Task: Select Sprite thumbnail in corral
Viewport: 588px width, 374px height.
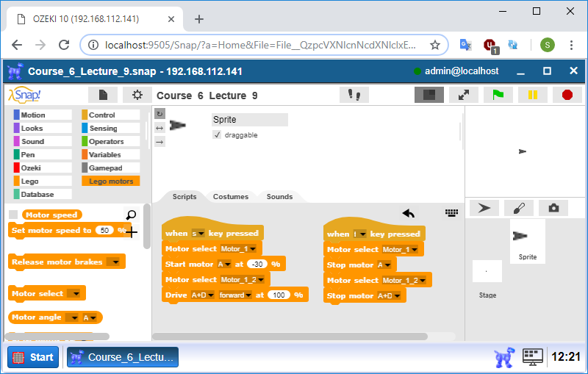Action: (x=528, y=241)
